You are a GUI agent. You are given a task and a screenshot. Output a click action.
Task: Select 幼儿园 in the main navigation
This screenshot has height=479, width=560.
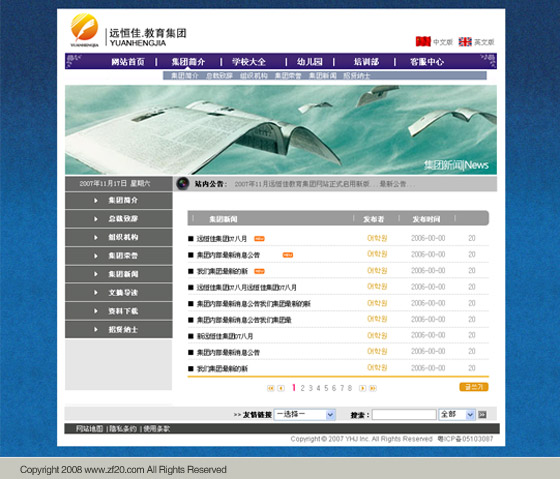(x=310, y=62)
